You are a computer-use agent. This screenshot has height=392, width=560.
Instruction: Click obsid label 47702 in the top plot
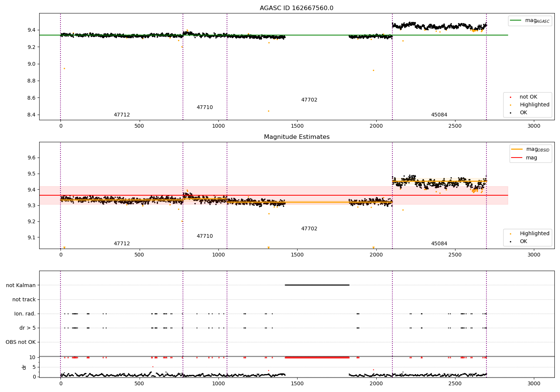click(x=309, y=100)
